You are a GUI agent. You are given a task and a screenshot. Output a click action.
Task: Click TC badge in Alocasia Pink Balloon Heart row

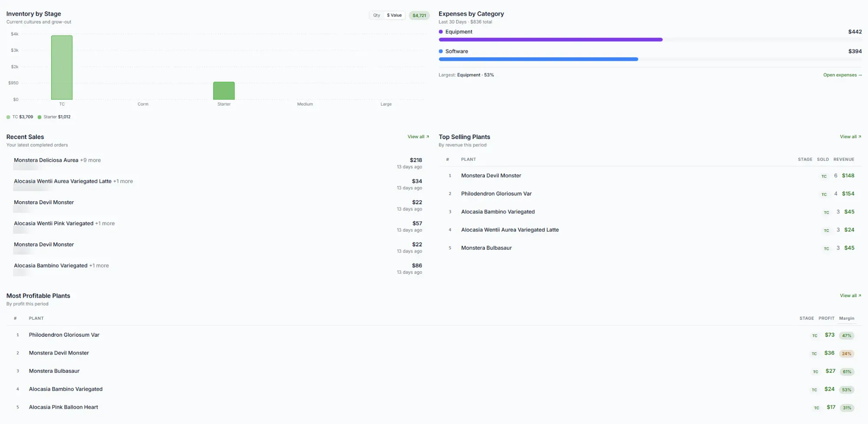tap(816, 408)
